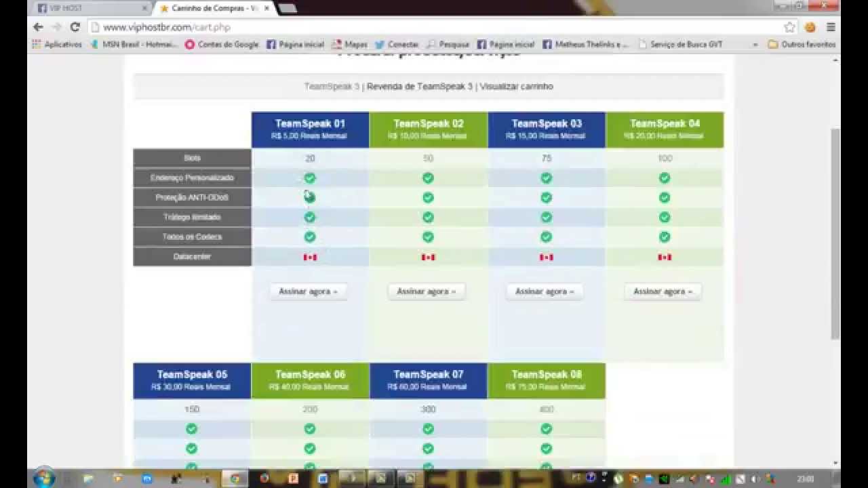This screenshot has height=488, width=868.
Task: Open the Visualizar carrinho link
Action: pos(517,87)
